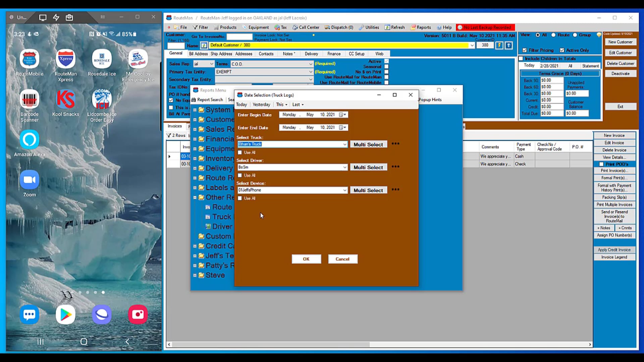Open the Dispatch menu in RouteMan
644x362 pixels.
click(339, 27)
